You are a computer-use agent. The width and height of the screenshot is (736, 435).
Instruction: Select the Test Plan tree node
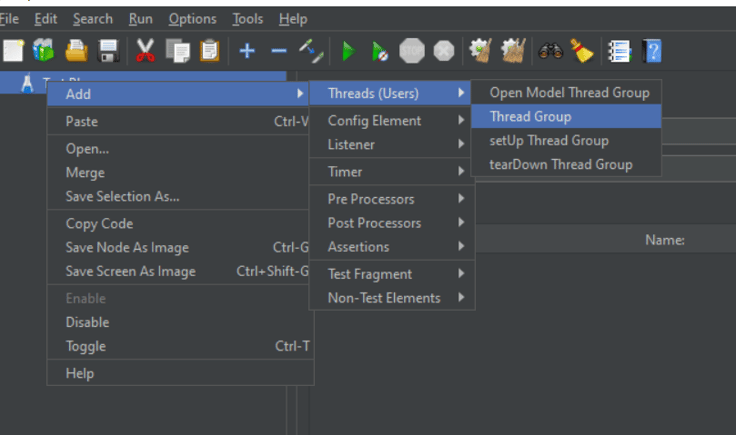point(30,84)
